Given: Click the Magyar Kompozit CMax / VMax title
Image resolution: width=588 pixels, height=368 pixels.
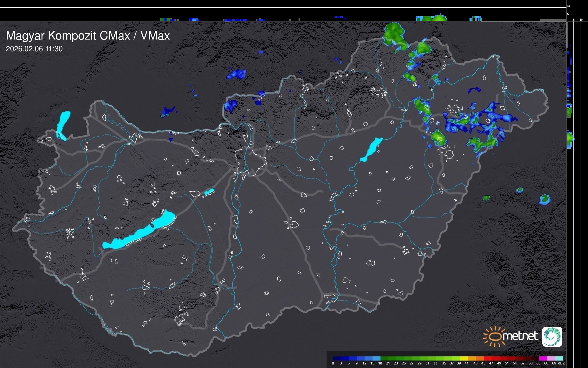Looking at the screenshot, I should pyautogui.click(x=88, y=35).
